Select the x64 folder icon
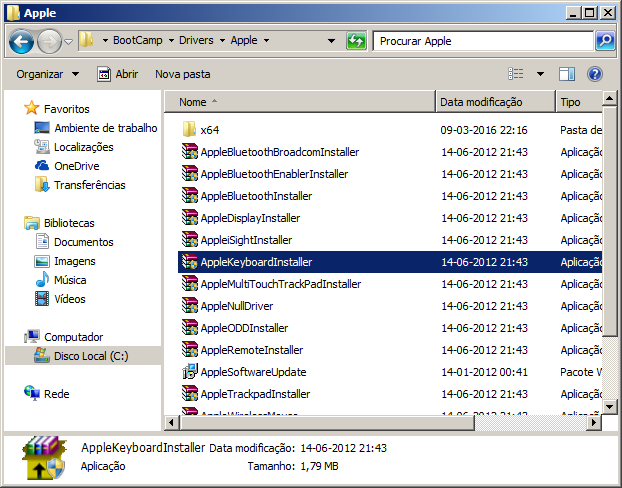Screen dimensions: 622x488 pyautogui.click(x=189, y=129)
